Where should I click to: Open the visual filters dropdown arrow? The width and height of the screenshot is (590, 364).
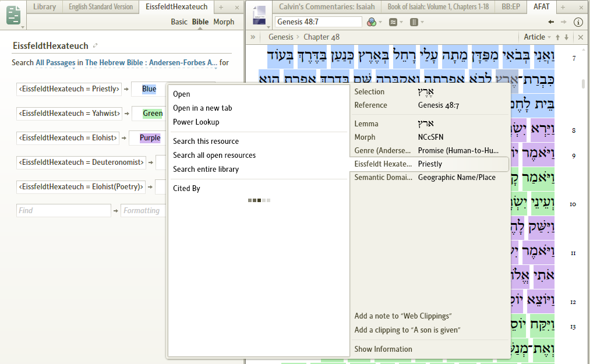(380, 22)
